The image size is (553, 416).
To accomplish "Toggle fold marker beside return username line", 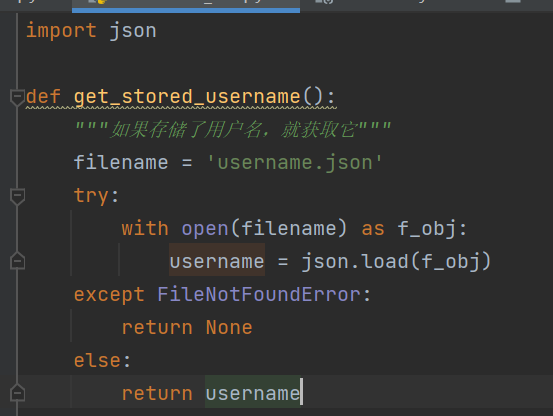I will pos(17,393).
